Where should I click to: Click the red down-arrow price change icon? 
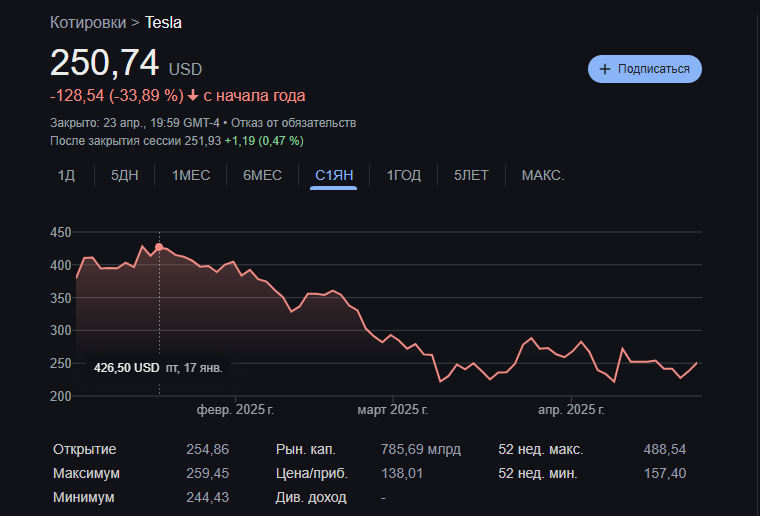193,96
